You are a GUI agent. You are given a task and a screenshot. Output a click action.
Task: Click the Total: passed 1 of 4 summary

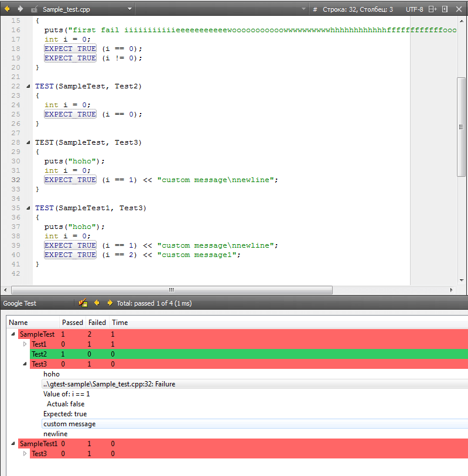pos(154,303)
